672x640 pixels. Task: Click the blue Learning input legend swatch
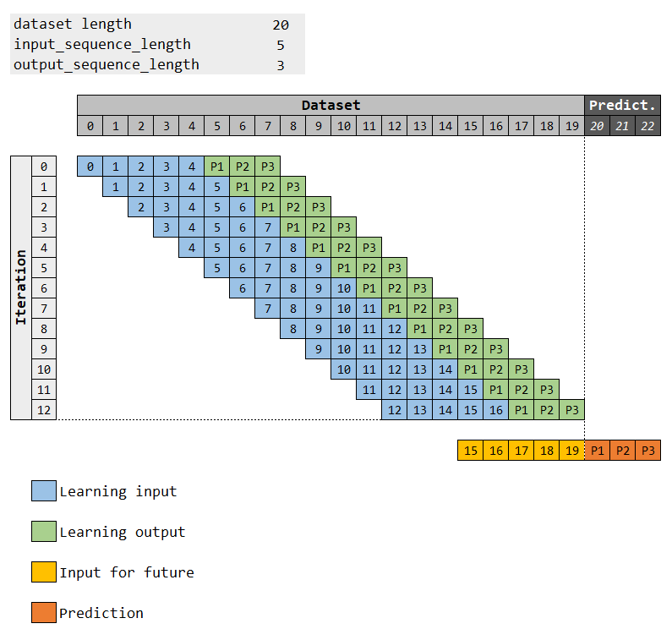(x=44, y=491)
